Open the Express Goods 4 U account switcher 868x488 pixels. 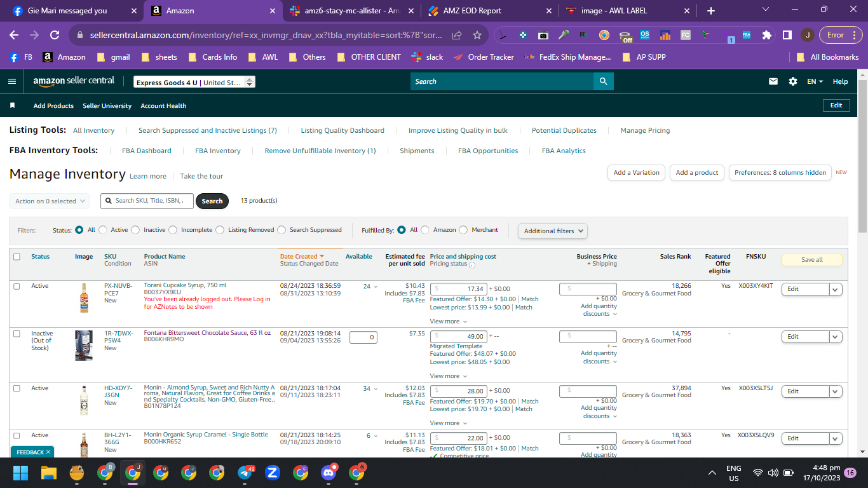click(x=194, y=82)
